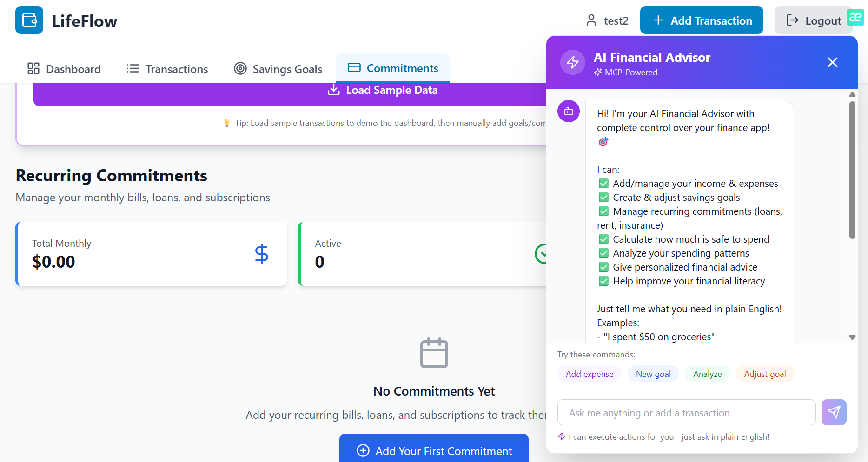
Task: Click the Adjust goal suggestion chip
Action: [x=765, y=374]
